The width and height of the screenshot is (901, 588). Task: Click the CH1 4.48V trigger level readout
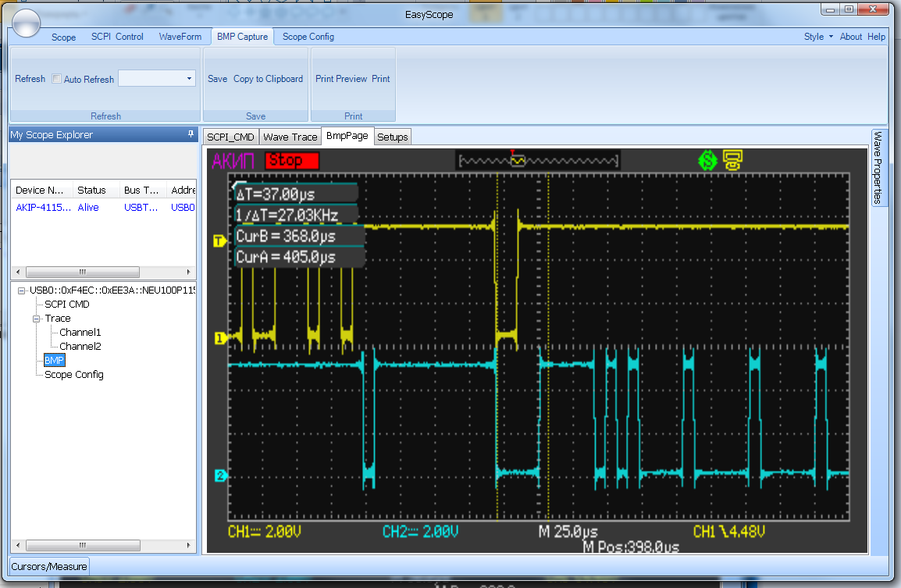pyautogui.click(x=728, y=532)
